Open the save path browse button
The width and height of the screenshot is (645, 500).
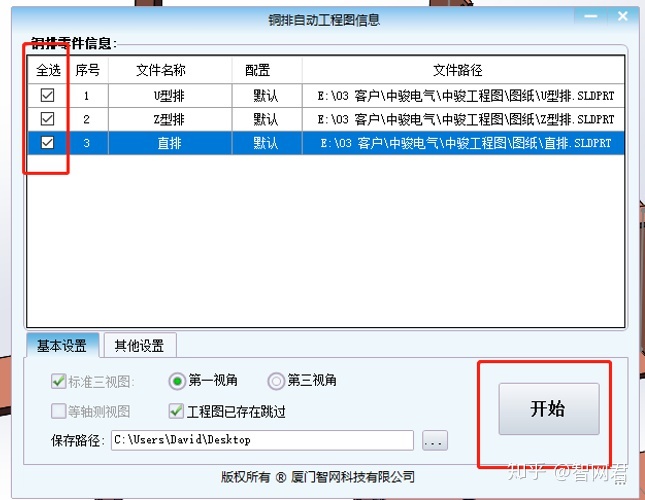click(x=435, y=440)
